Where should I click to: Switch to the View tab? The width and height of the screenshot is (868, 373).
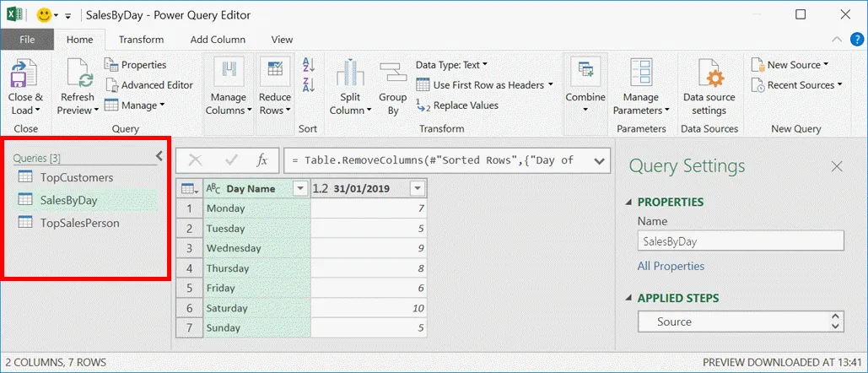coord(283,40)
